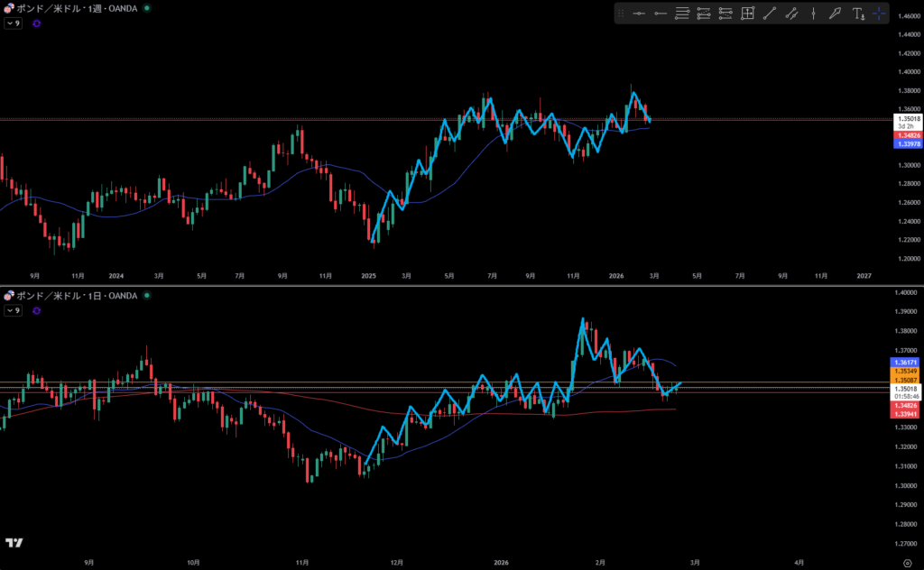Expand the weekly chart's indicator legend
The height and width of the screenshot is (570, 924).
(13, 23)
